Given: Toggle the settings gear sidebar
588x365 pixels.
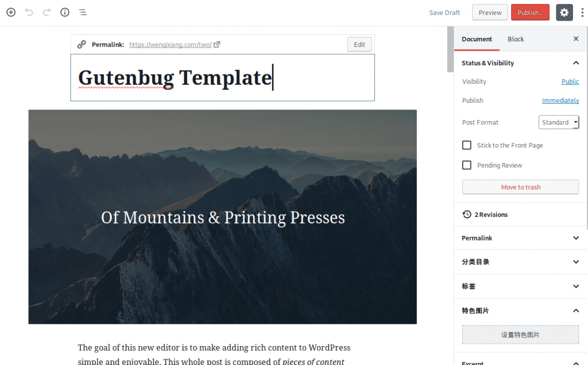Looking at the screenshot, I should (564, 13).
